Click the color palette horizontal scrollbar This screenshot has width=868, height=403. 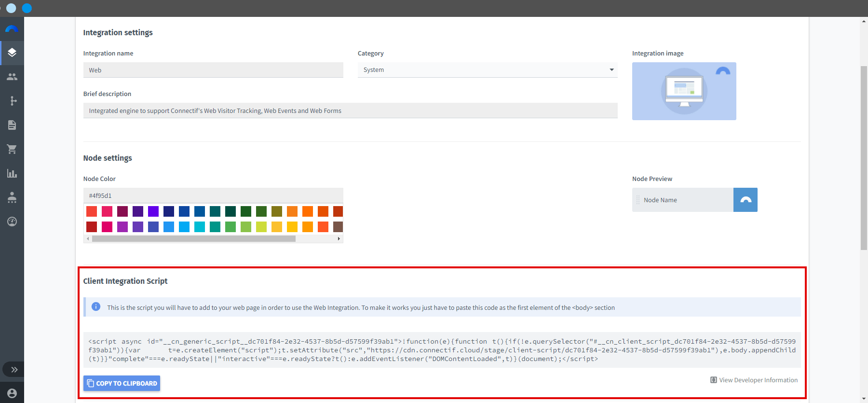(194, 238)
